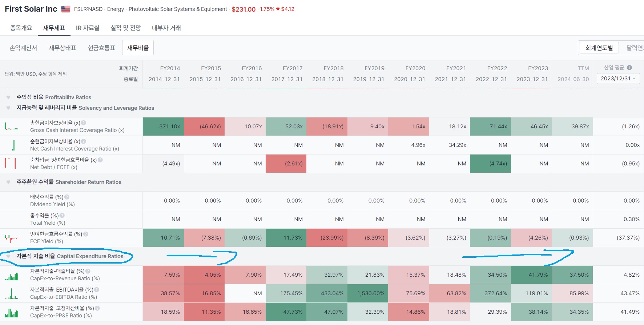Select the 재무비율 sub-tab

point(138,48)
